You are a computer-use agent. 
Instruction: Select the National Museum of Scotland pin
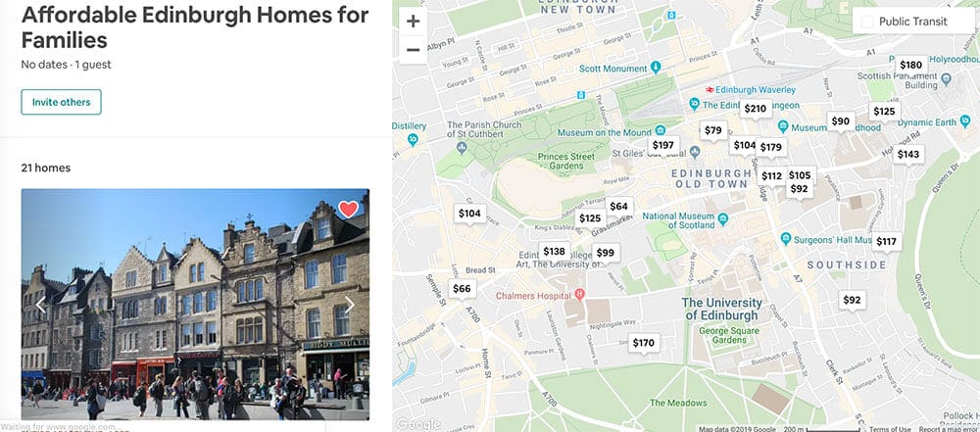coord(723,219)
